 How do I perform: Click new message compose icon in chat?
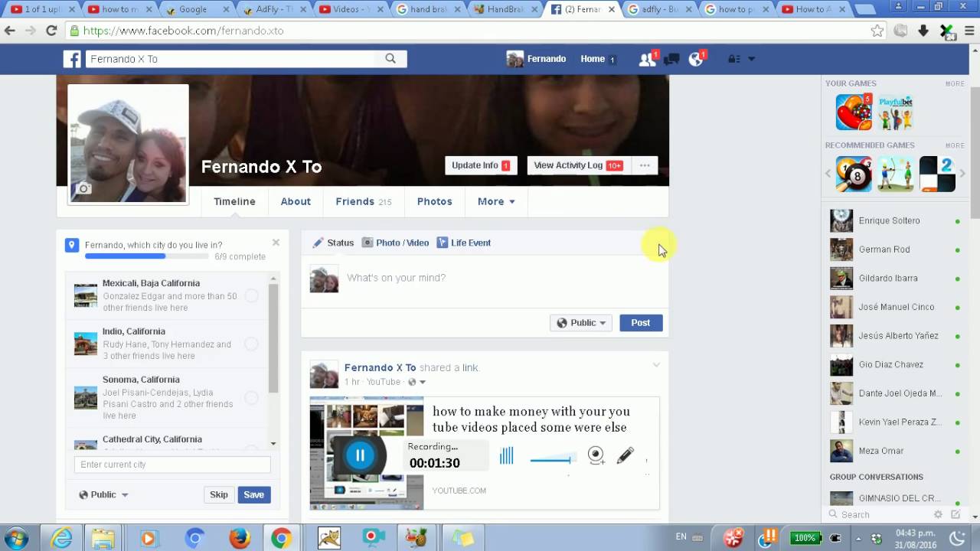coord(955,515)
